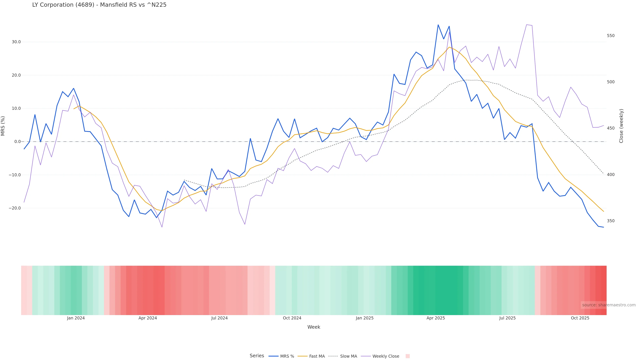Click the 'Series' legend title
The height and width of the screenshot is (362, 644).
click(257, 356)
